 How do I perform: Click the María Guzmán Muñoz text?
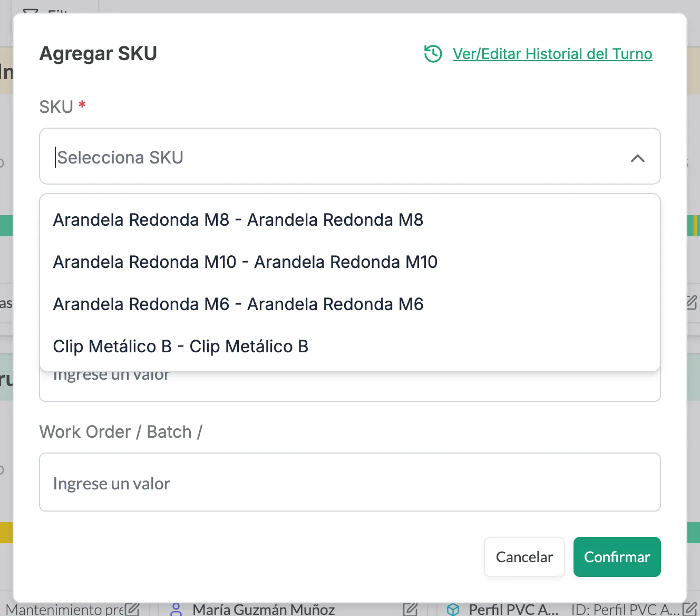tap(264, 610)
